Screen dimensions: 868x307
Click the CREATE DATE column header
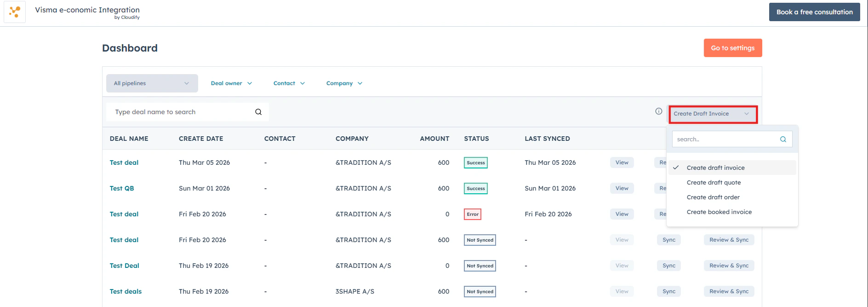coord(201,139)
